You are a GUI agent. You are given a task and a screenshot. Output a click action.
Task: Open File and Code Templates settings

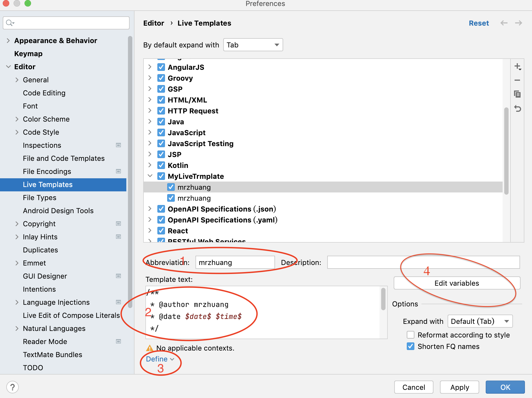pyautogui.click(x=64, y=158)
